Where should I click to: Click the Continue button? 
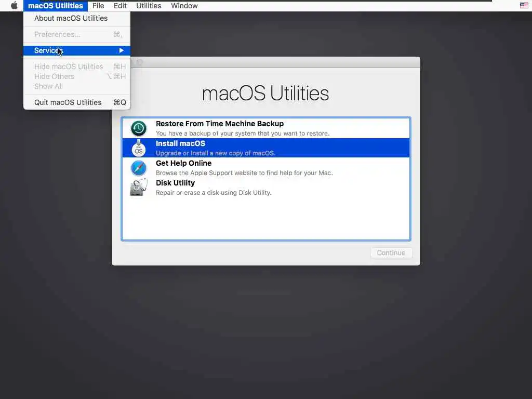point(391,253)
